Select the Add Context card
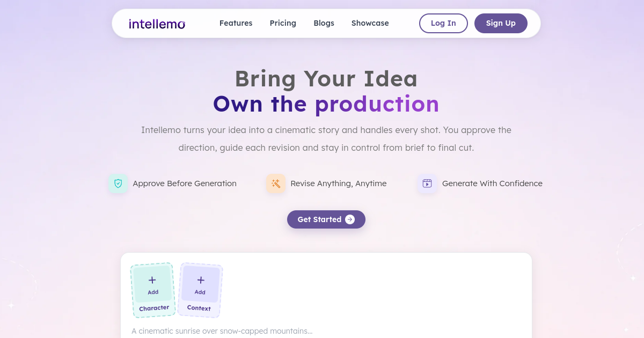 200,290
